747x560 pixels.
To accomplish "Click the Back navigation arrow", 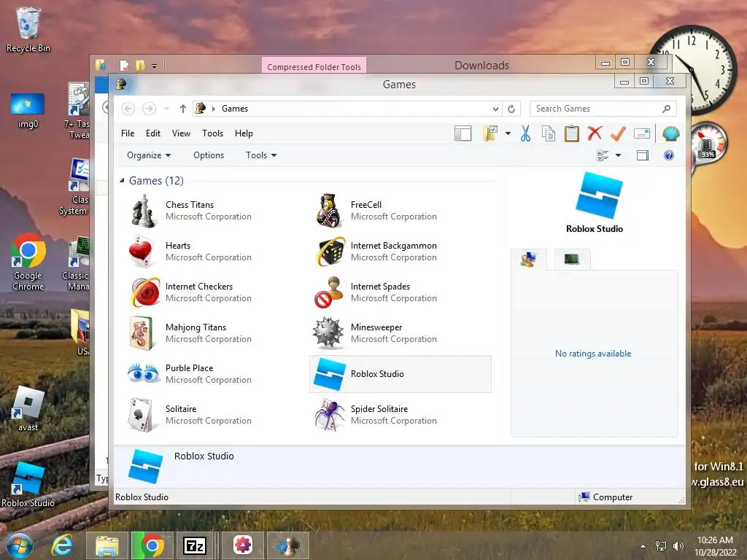I will (x=128, y=109).
